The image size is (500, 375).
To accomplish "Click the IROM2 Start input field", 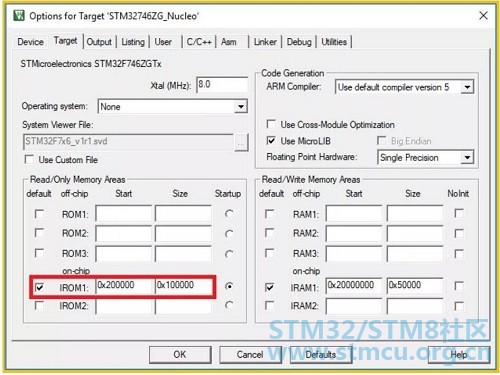I will pyautogui.click(x=123, y=307).
